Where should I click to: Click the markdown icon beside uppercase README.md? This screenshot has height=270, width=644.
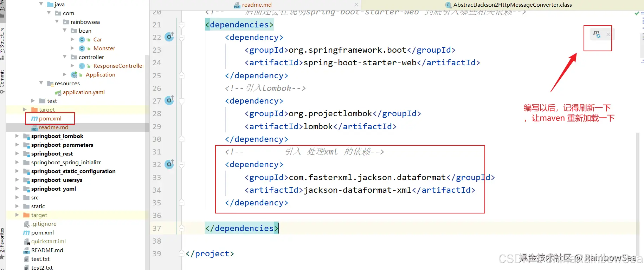coord(26,250)
